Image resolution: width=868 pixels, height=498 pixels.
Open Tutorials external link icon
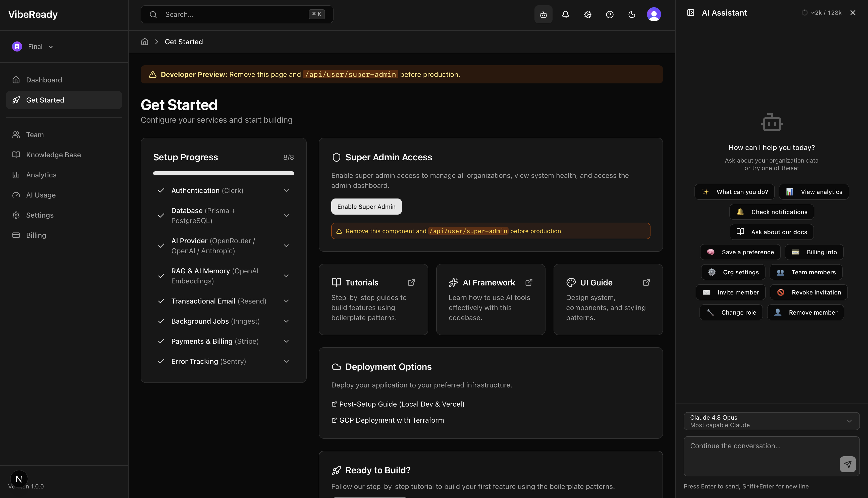(x=411, y=282)
